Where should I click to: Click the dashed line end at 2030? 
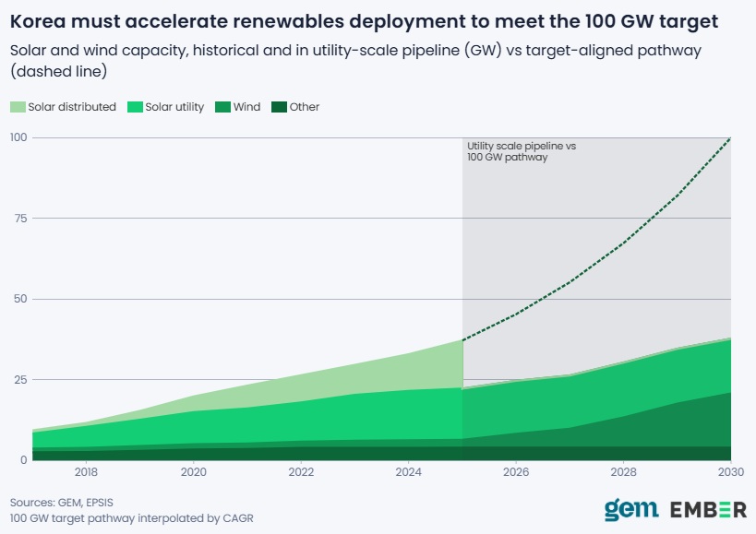(730, 138)
